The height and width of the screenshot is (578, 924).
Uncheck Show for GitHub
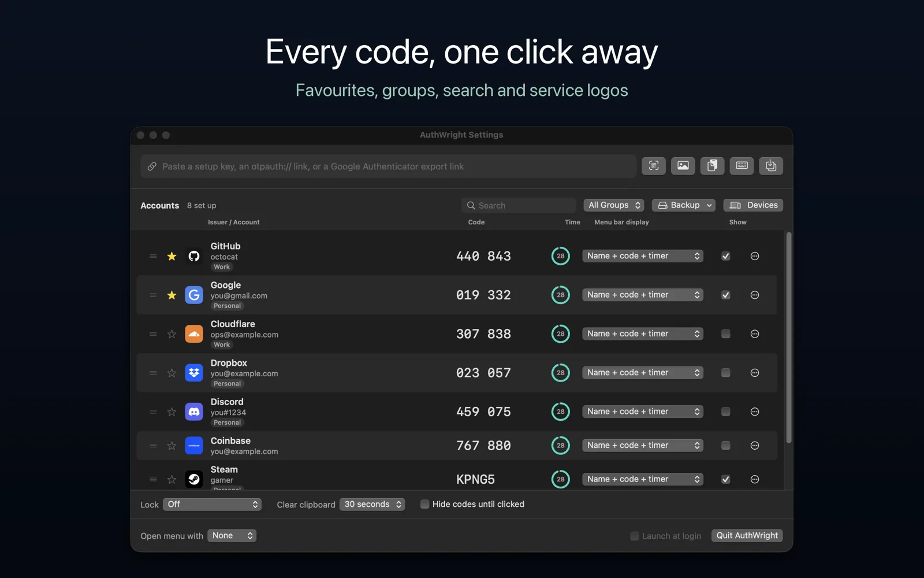726,256
